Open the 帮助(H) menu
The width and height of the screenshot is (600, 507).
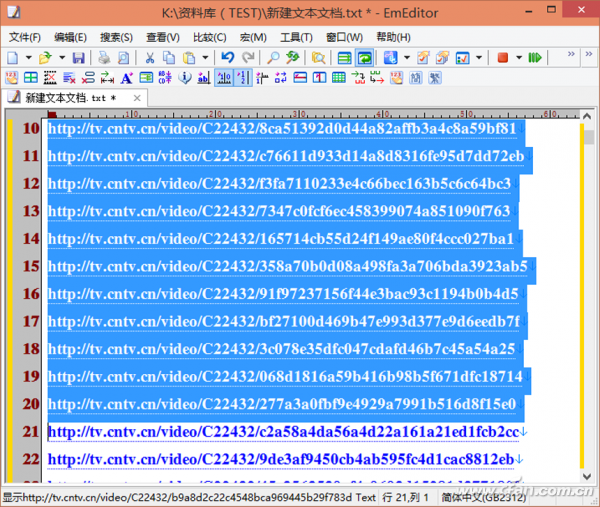pos(393,37)
